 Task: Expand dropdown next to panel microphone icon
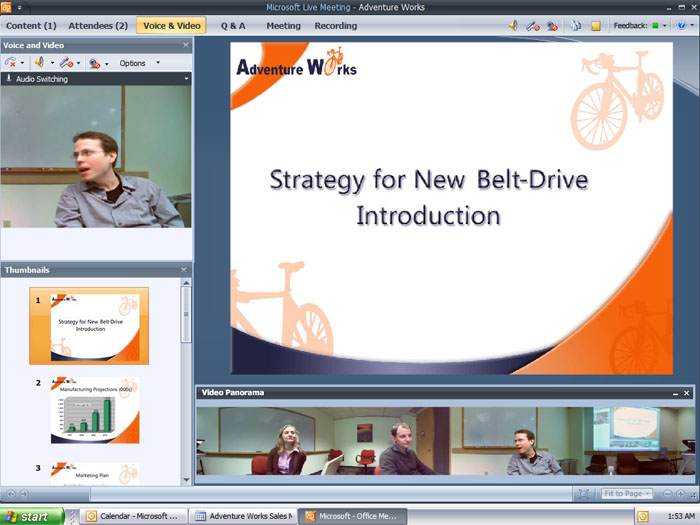79,63
